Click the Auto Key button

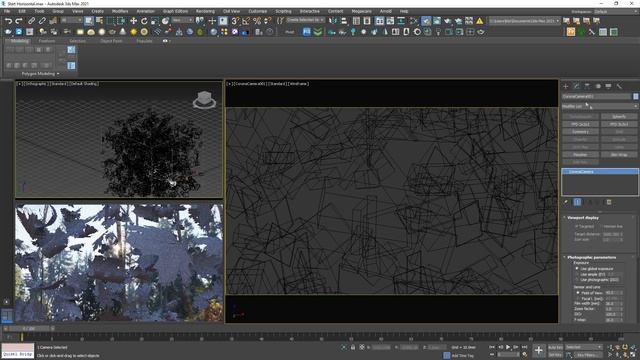pyautogui.click(x=555, y=347)
